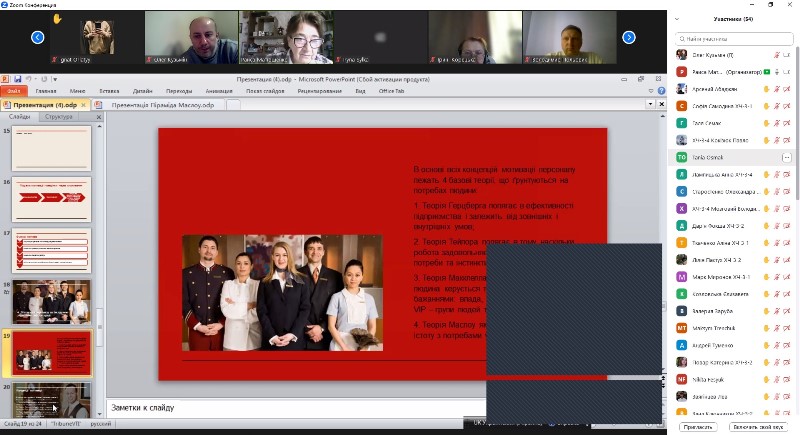Click the Включить свой звук button
Screen dimensions: 800x435
[x=758, y=427]
